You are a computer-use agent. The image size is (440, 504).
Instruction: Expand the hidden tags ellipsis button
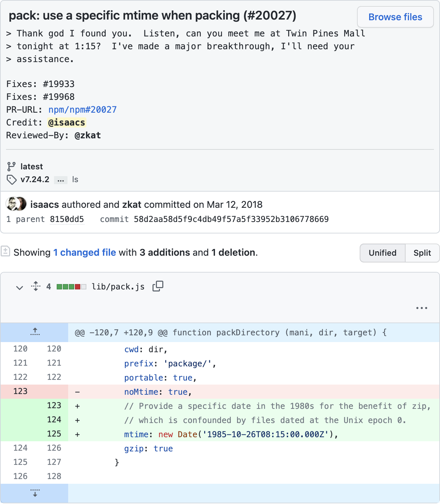pyautogui.click(x=61, y=180)
